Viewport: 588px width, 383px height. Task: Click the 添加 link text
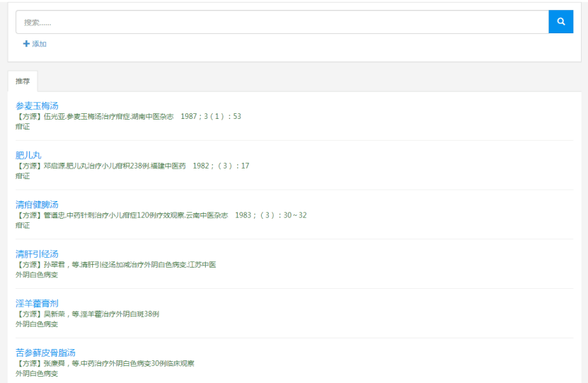[x=39, y=44]
